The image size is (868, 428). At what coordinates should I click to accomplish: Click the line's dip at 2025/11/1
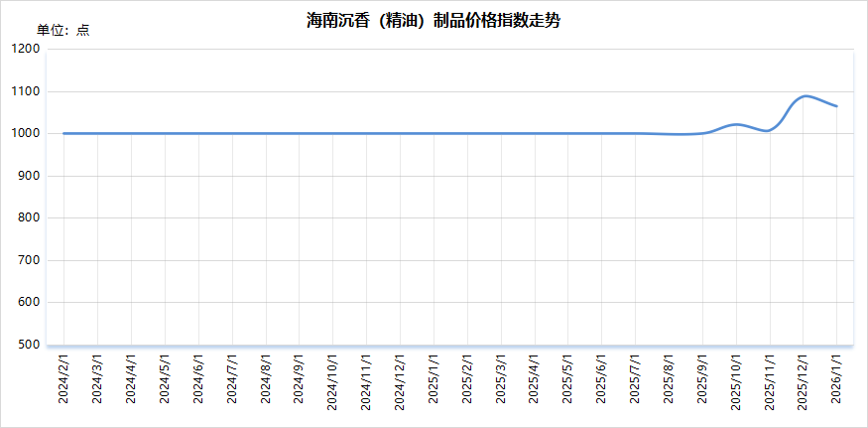click(769, 131)
